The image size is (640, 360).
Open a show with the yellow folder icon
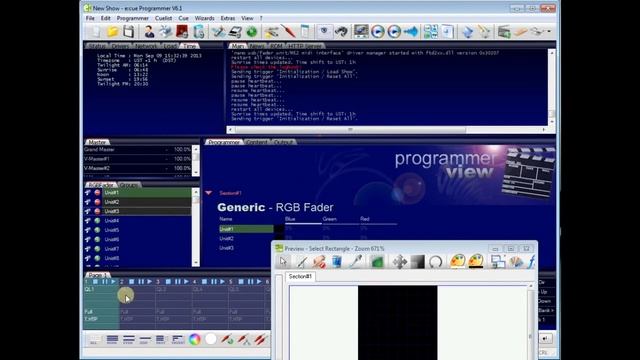(x=113, y=31)
